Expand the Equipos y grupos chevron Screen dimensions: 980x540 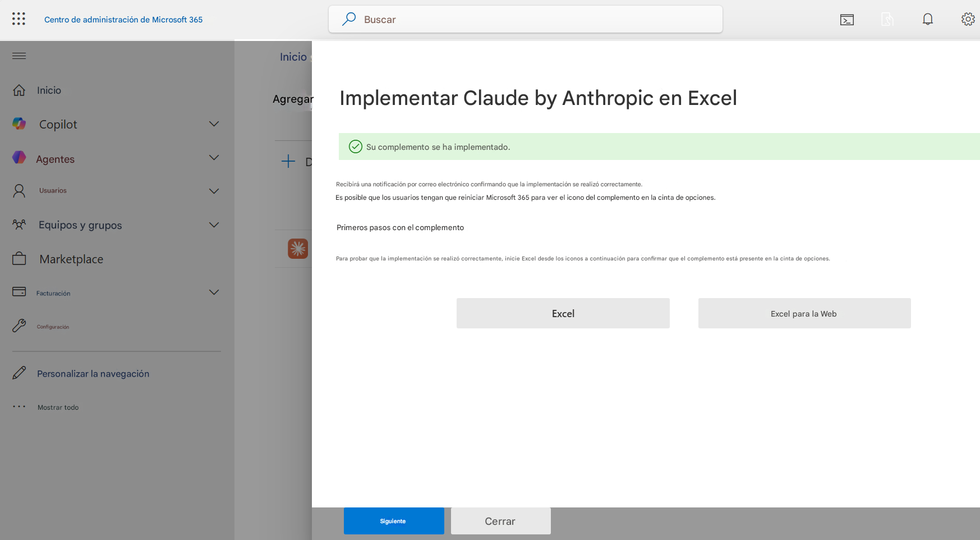[x=214, y=225]
